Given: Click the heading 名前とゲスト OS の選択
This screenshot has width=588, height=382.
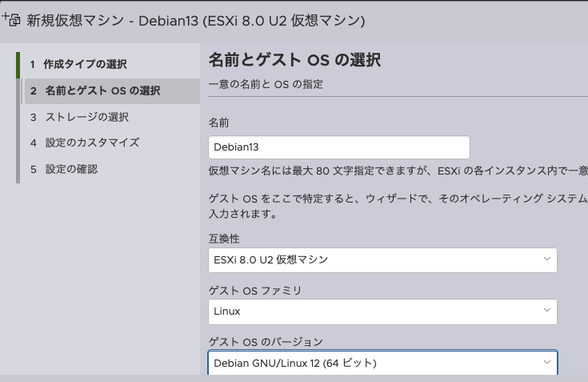Looking at the screenshot, I should [294, 60].
